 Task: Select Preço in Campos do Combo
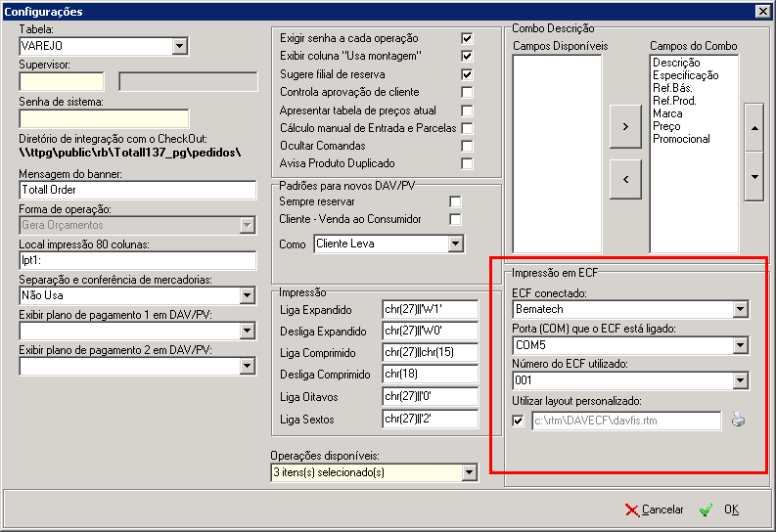[x=666, y=126]
